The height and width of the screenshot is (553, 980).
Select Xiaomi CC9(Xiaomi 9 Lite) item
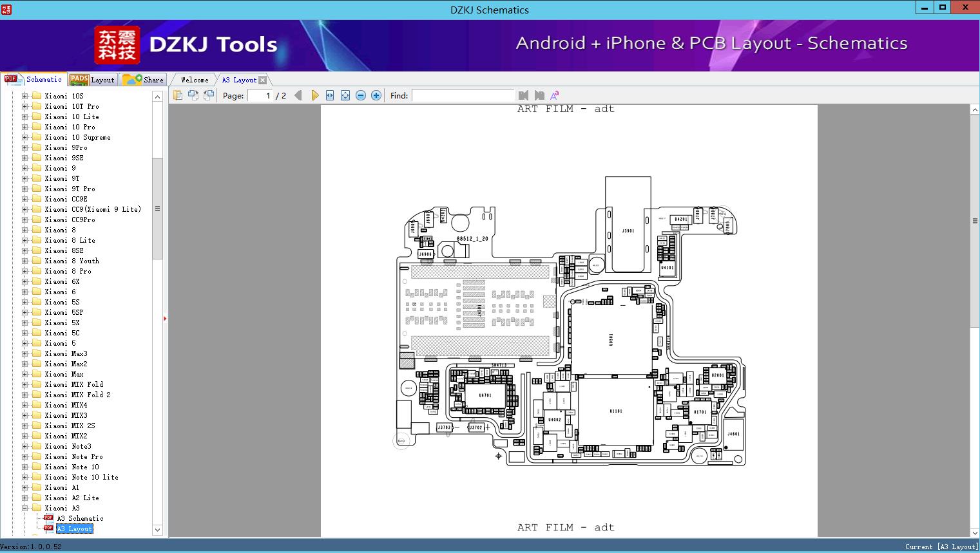[93, 209]
